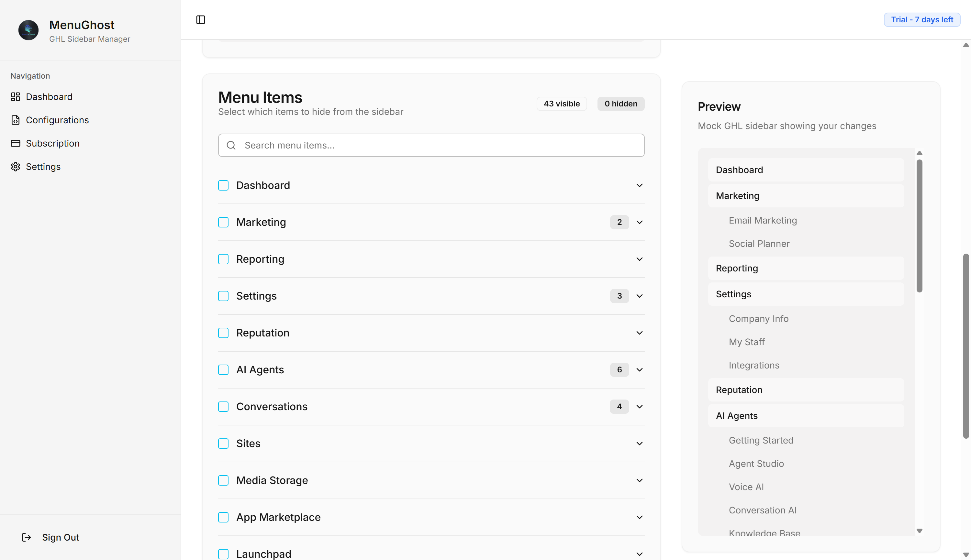
Task: Click the Subscription card icon
Action: 16,143
